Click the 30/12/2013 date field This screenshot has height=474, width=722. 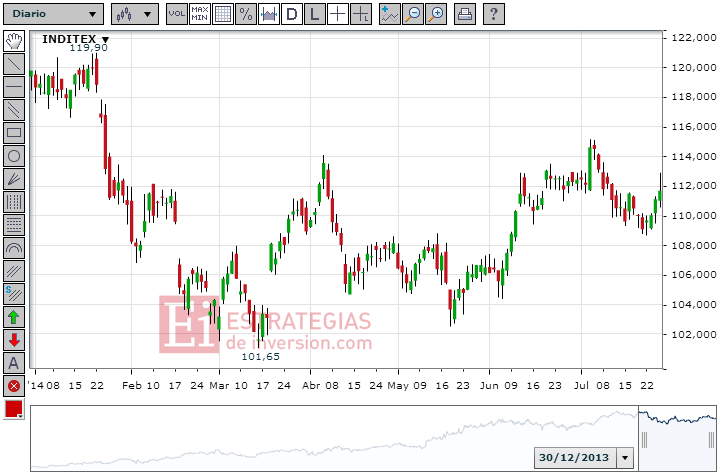click(x=574, y=458)
